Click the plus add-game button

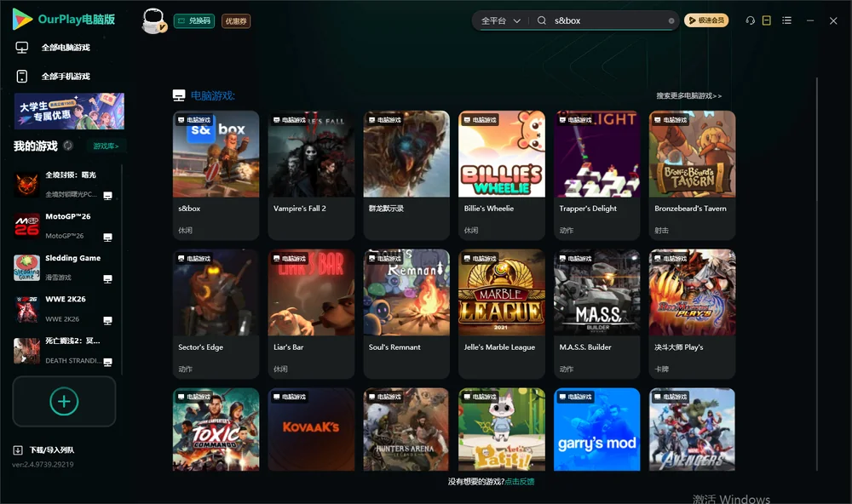[x=64, y=401]
